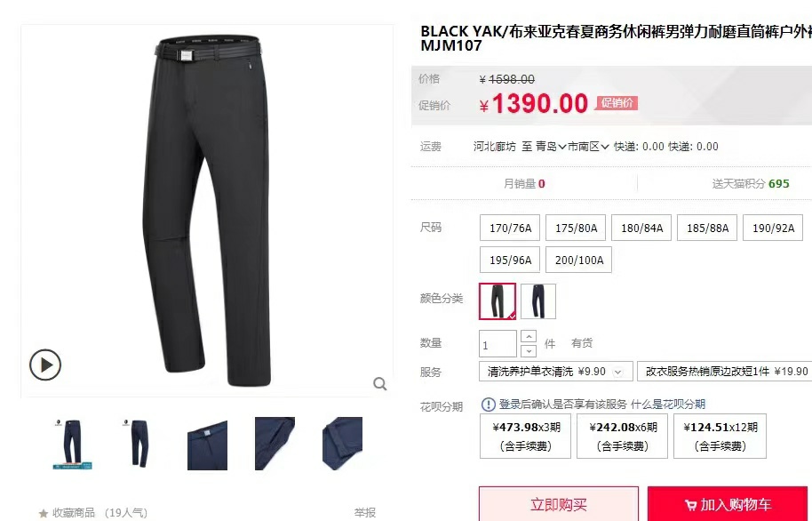Screen dimensions: 812x521
Task: Click the quantity input field
Action: coord(498,344)
